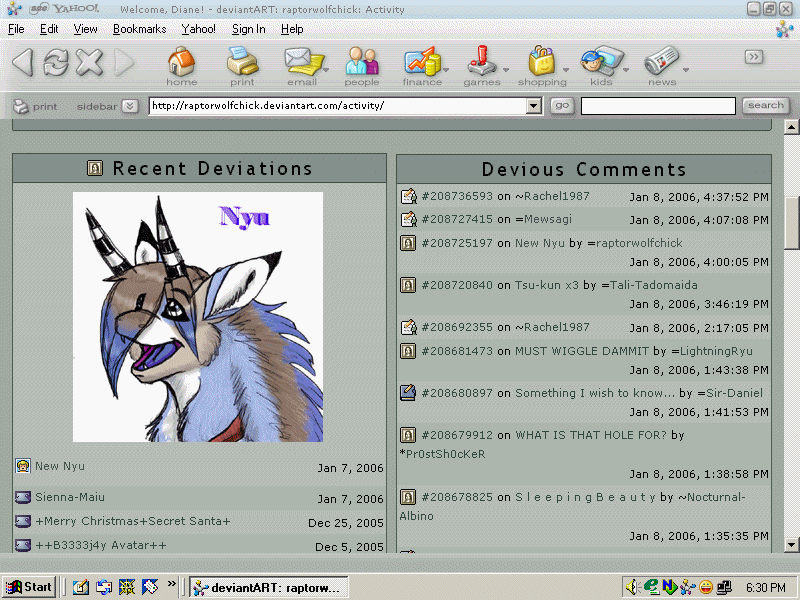Open the people toolbar icon

pyautogui.click(x=362, y=66)
